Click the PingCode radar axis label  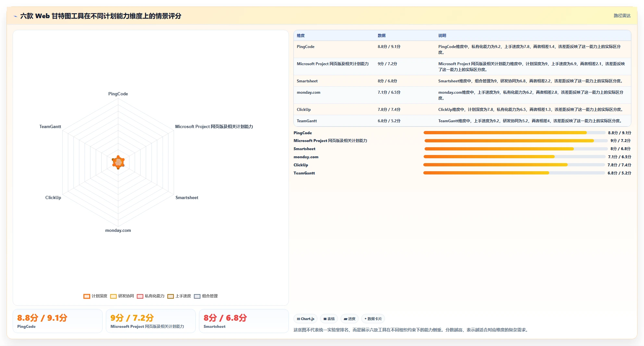pos(118,94)
